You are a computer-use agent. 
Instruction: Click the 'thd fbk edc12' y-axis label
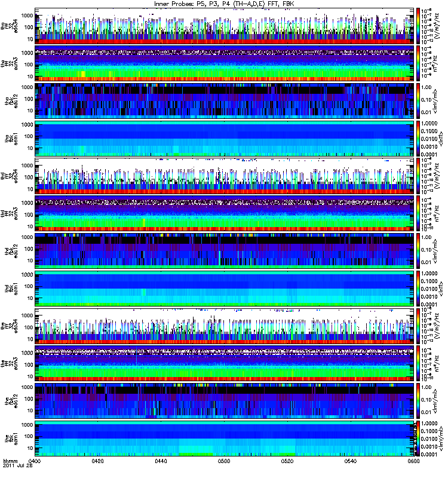(x=11, y=251)
